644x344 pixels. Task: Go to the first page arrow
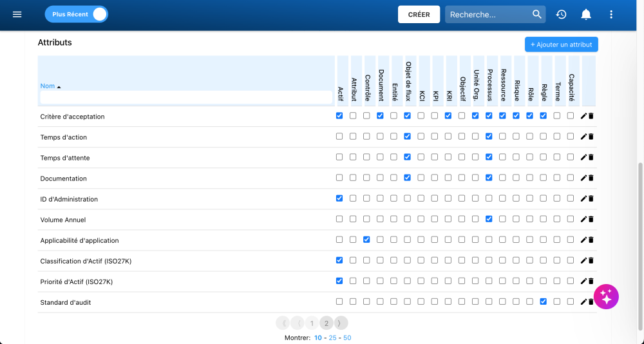(283, 323)
